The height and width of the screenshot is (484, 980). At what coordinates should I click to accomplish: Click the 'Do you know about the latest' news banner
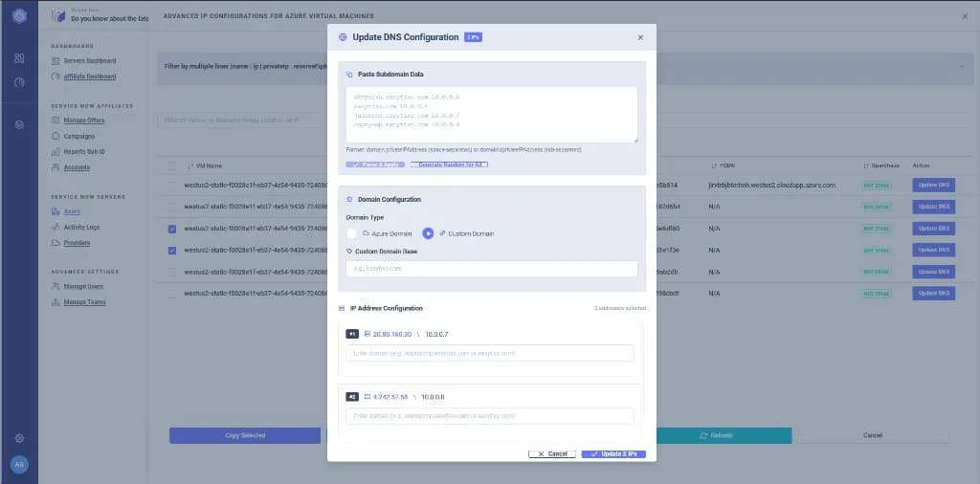point(109,19)
